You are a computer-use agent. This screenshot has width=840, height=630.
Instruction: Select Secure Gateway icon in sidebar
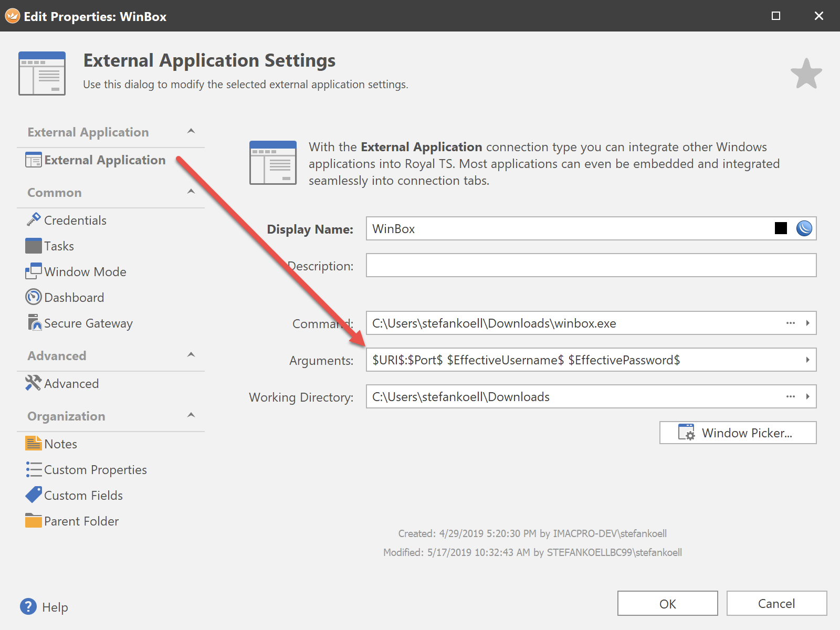pos(34,323)
